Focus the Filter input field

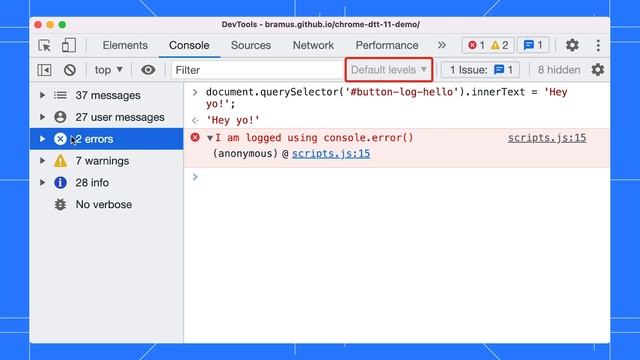coord(257,70)
